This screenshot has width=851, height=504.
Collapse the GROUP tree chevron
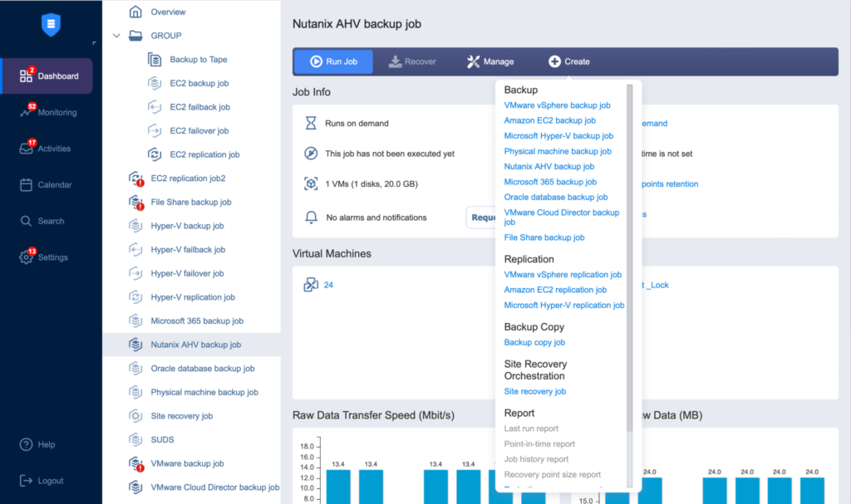[x=116, y=36]
